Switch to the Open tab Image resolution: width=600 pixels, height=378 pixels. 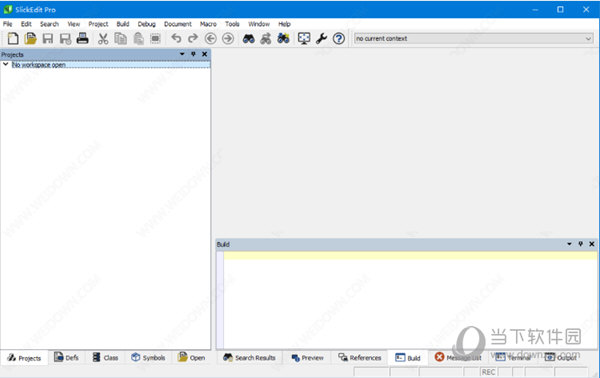point(192,358)
